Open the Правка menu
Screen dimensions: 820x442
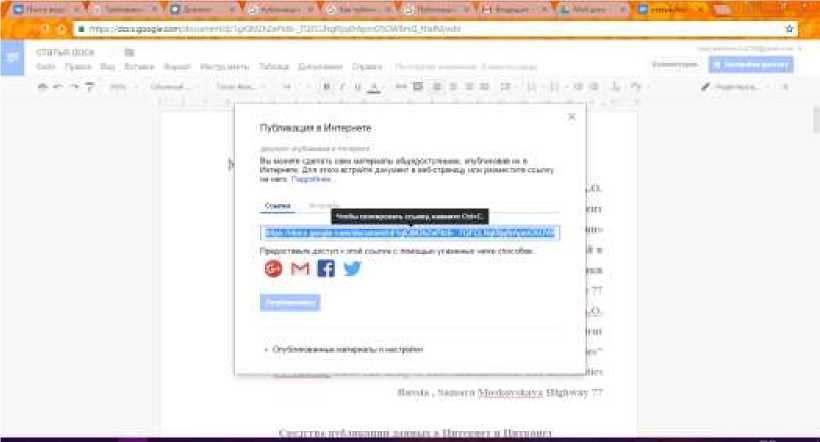[78, 67]
